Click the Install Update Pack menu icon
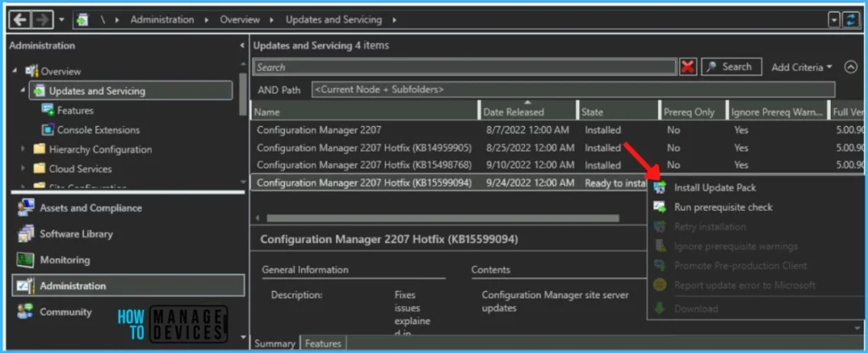This screenshot has width=868, height=353. click(659, 187)
